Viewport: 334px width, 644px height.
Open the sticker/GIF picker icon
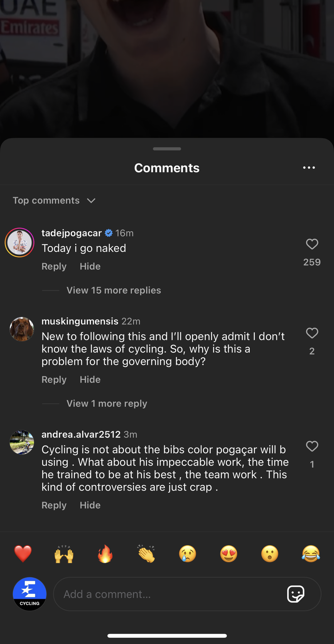296,594
